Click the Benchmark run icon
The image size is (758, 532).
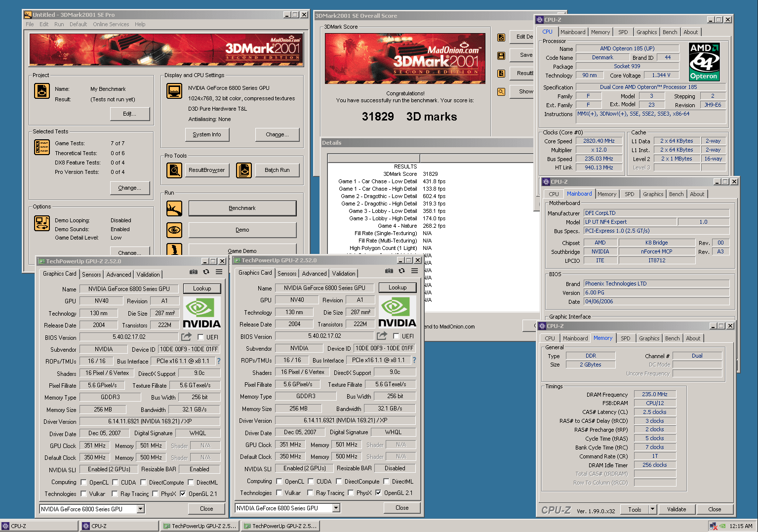coord(174,208)
